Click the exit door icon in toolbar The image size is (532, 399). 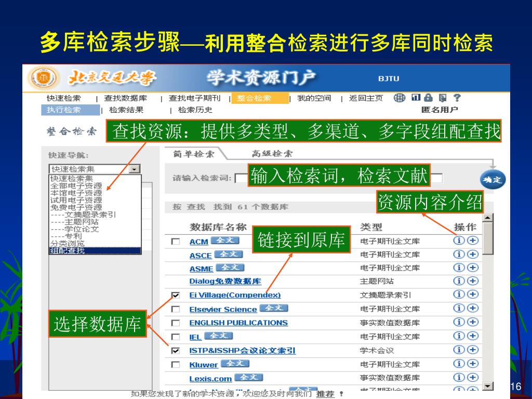[x=443, y=98]
